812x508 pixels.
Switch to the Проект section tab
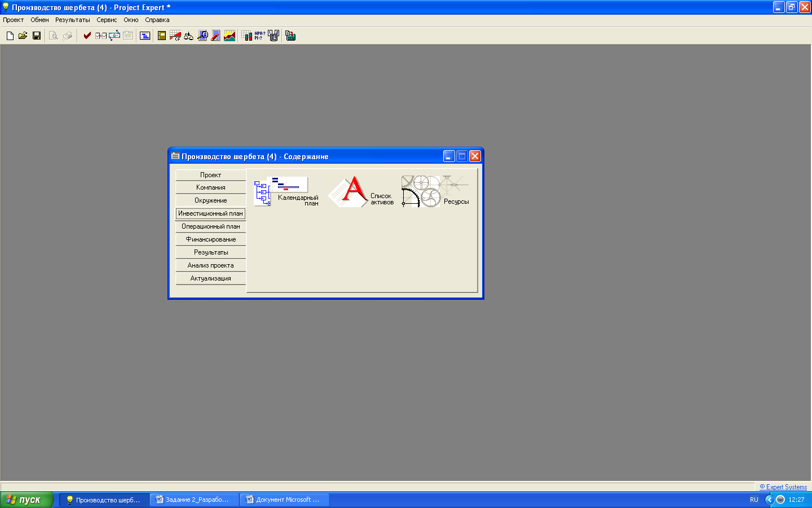tap(210, 175)
